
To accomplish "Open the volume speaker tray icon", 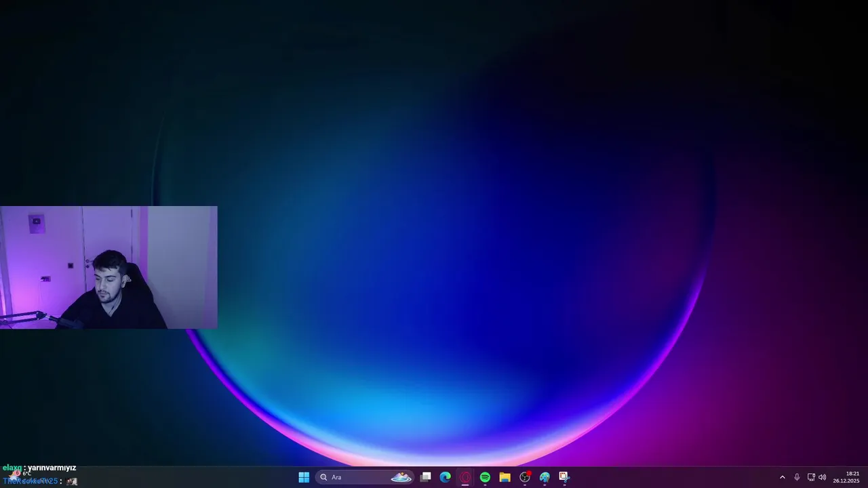I will [823, 477].
